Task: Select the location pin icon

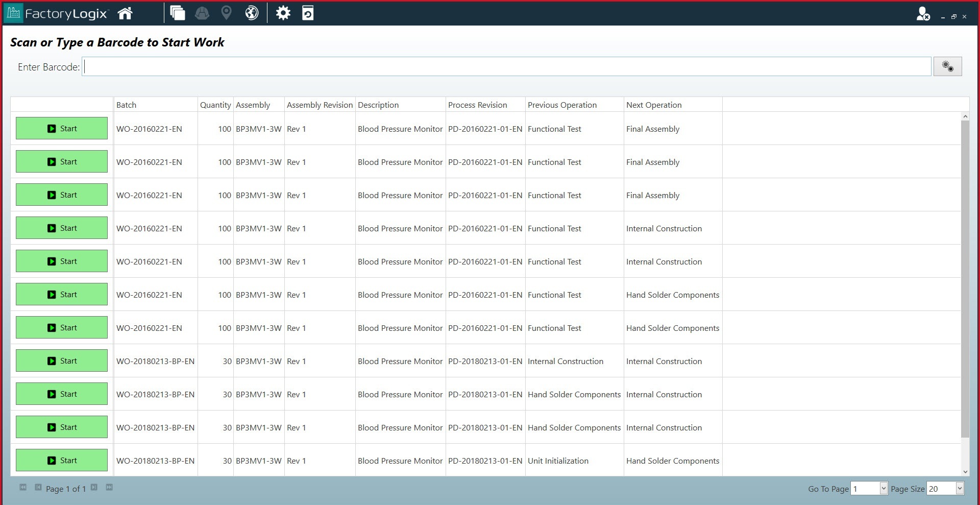Action: [x=226, y=13]
